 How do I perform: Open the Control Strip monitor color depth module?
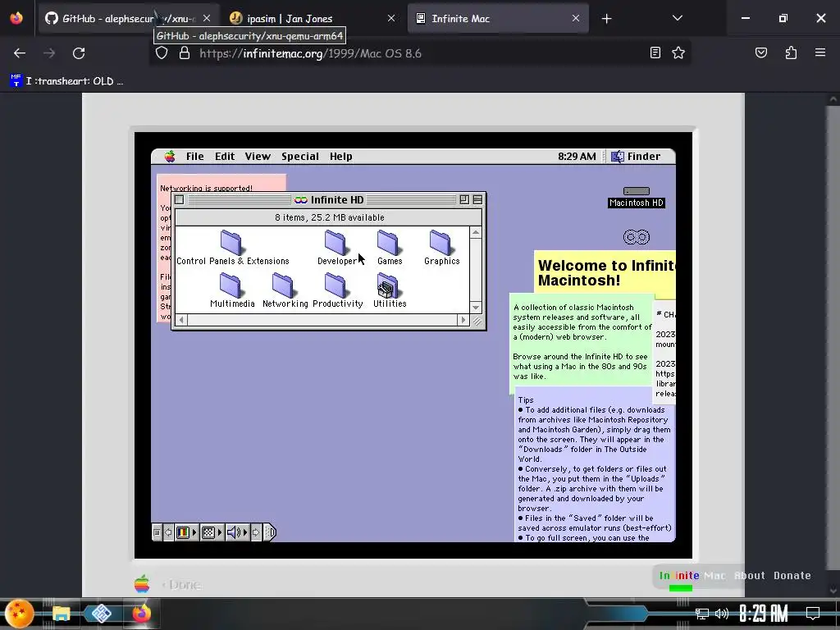point(186,532)
